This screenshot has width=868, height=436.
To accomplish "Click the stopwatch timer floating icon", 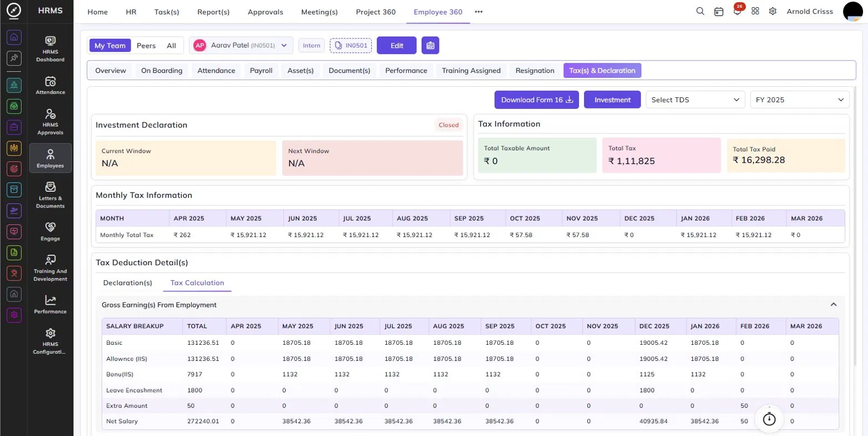I will point(769,419).
